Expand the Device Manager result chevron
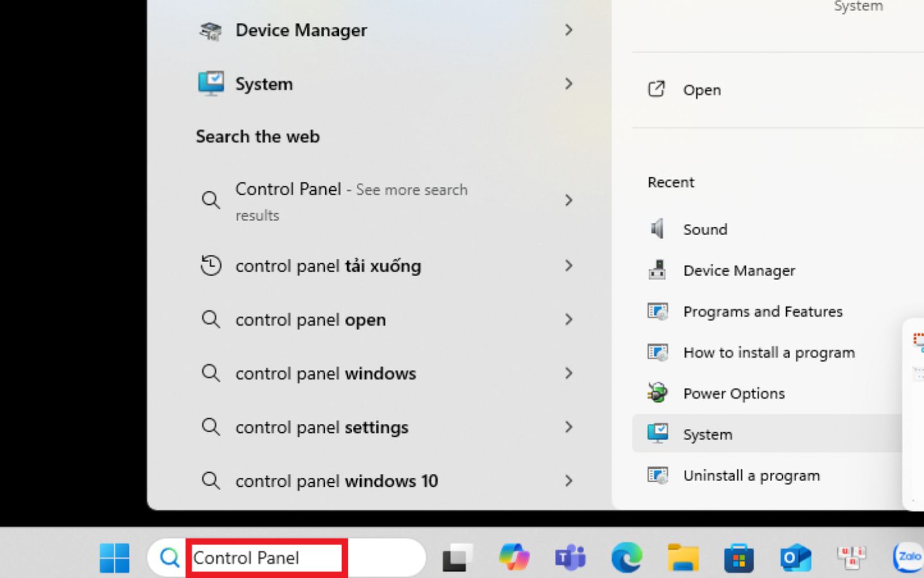 click(569, 30)
